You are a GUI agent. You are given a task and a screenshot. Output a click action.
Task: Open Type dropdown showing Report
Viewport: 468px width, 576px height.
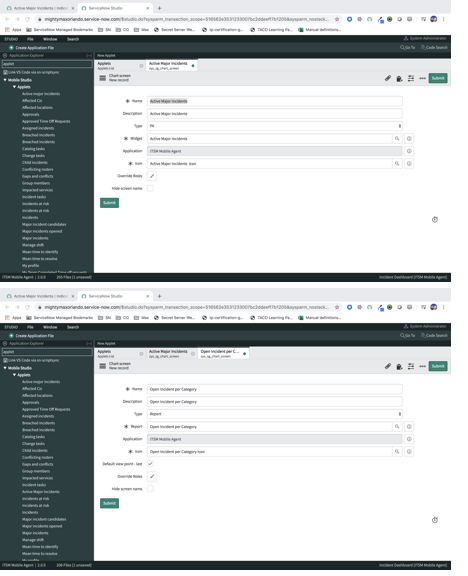coord(274,414)
